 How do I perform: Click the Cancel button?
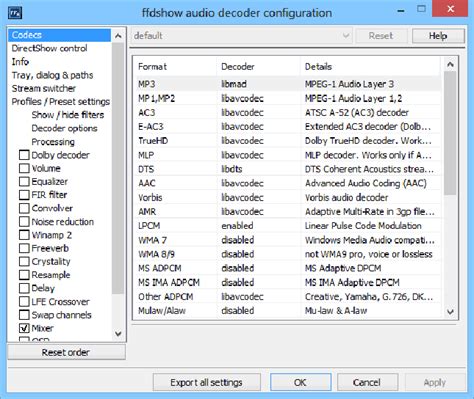tap(367, 382)
